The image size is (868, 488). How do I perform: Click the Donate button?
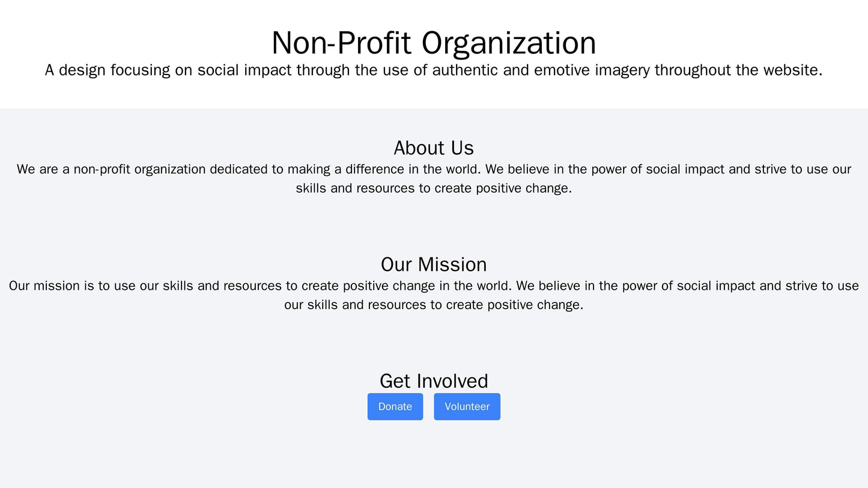(394, 406)
